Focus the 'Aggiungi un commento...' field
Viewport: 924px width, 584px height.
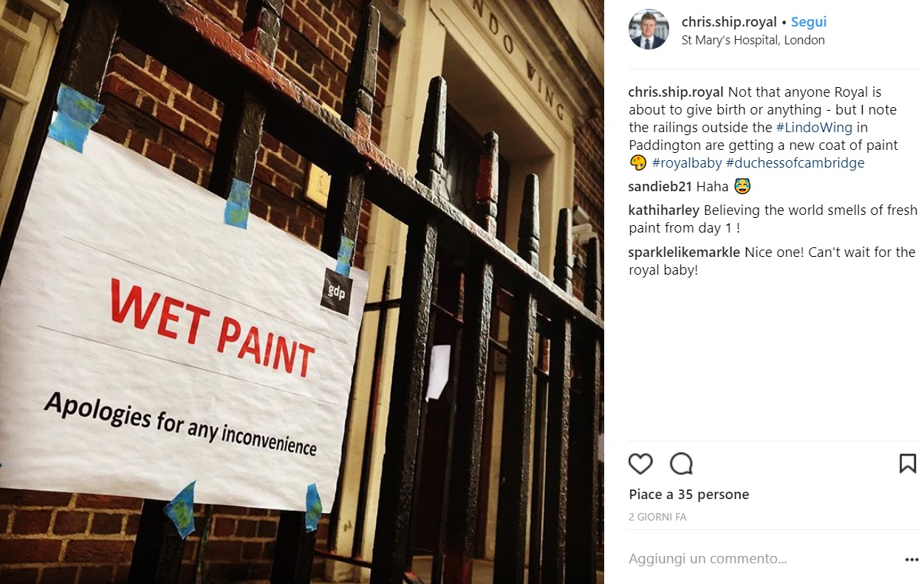(761, 559)
